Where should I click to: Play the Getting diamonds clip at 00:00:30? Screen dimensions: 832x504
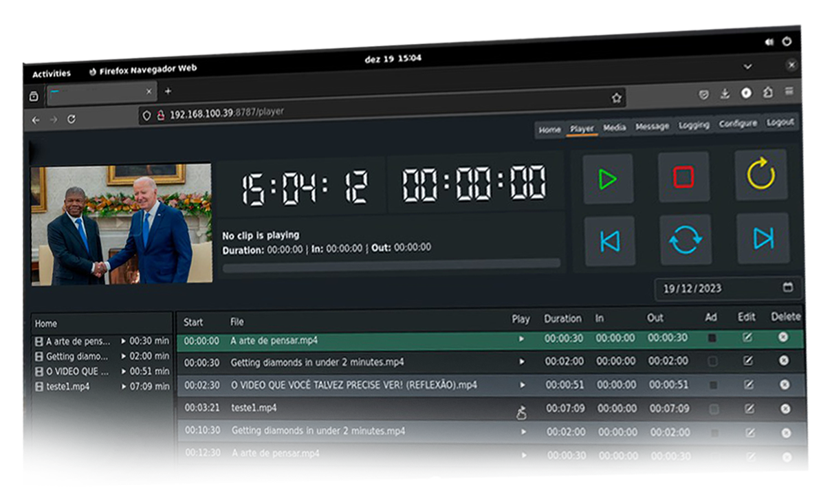point(522,362)
